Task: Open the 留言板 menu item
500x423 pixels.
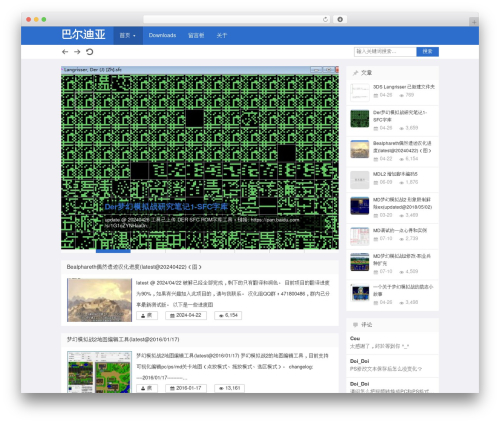Action: pyautogui.click(x=196, y=35)
